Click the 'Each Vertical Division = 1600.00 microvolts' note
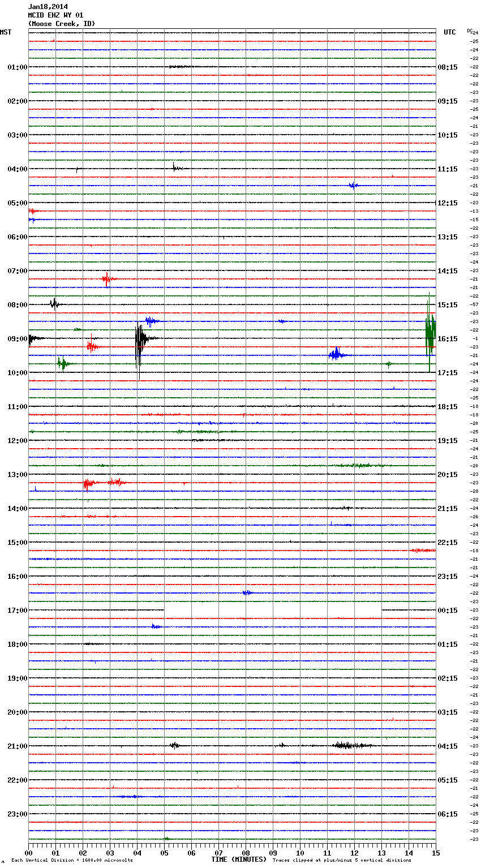481x868 pixels. (72, 860)
